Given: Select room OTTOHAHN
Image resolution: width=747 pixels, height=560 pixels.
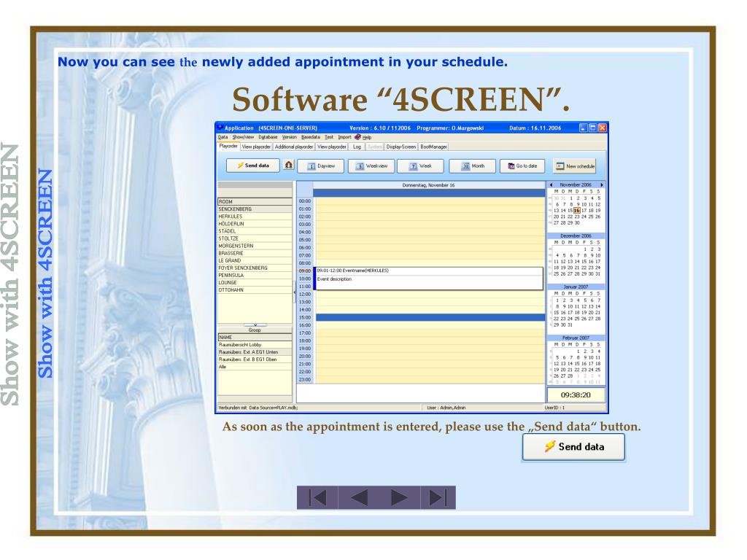Looking at the screenshot, I should (255, 290).
